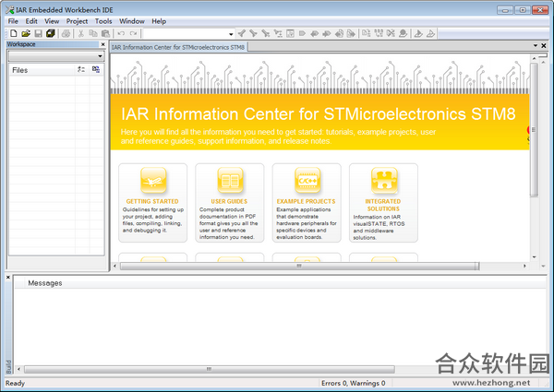
Task: Click the Getting Started airplane icon
Action: point(153,180)
